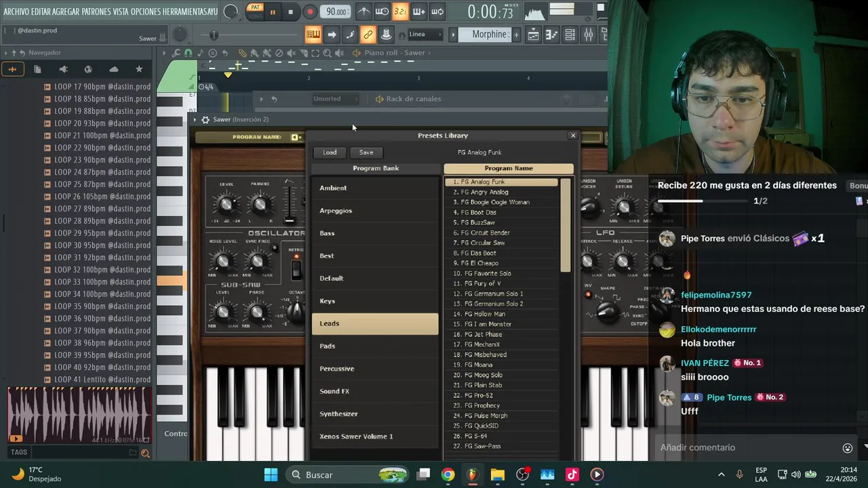
Task: Close the Presets Library dialog
Action: [573, 136]
